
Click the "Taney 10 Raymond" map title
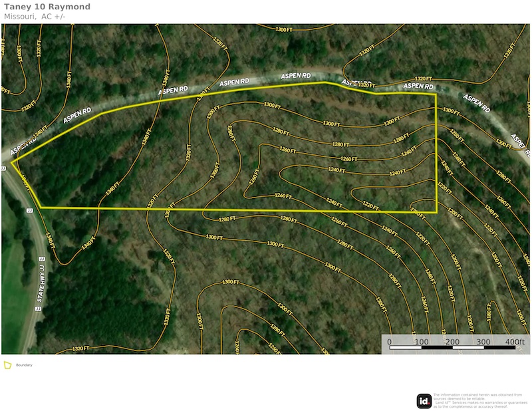point(47,7)
